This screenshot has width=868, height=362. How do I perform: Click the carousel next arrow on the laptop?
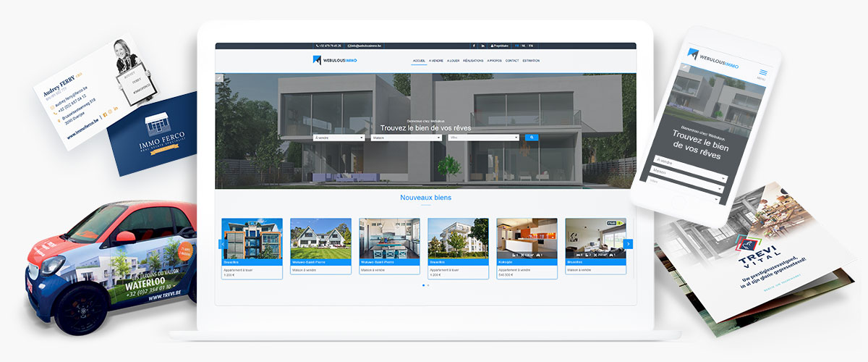pyautogui.click(x=629, y=244)
